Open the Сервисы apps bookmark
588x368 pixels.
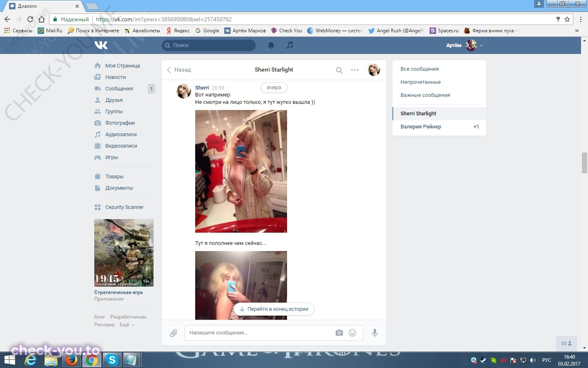click(x=18, y=31)
